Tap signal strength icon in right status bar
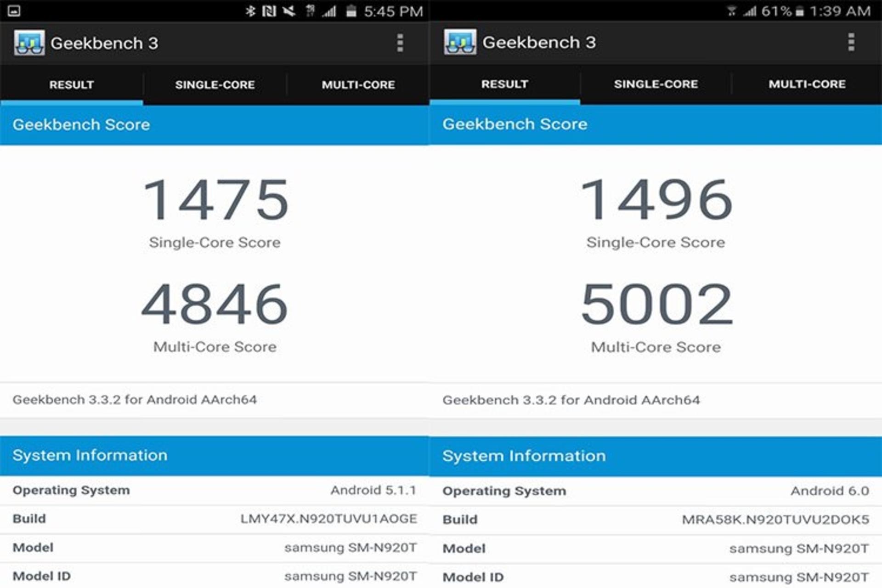This screenshot has width=882, height=588. pyautogui.click(x=750, y=11)
